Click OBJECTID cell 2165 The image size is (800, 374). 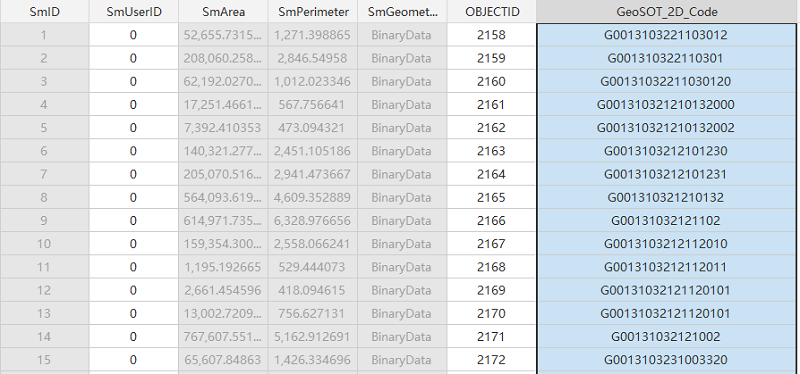click(x=492, y=197)
